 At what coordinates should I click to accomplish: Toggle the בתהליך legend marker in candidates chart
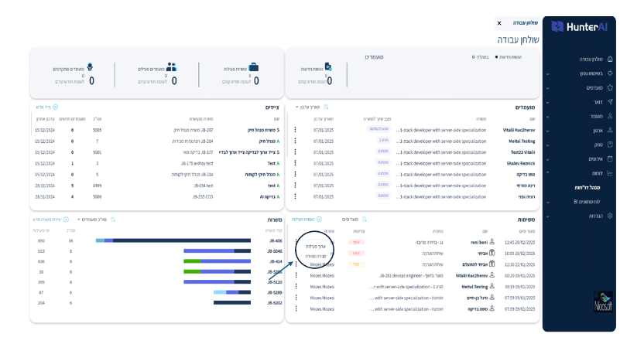click(x=473, y=57)
